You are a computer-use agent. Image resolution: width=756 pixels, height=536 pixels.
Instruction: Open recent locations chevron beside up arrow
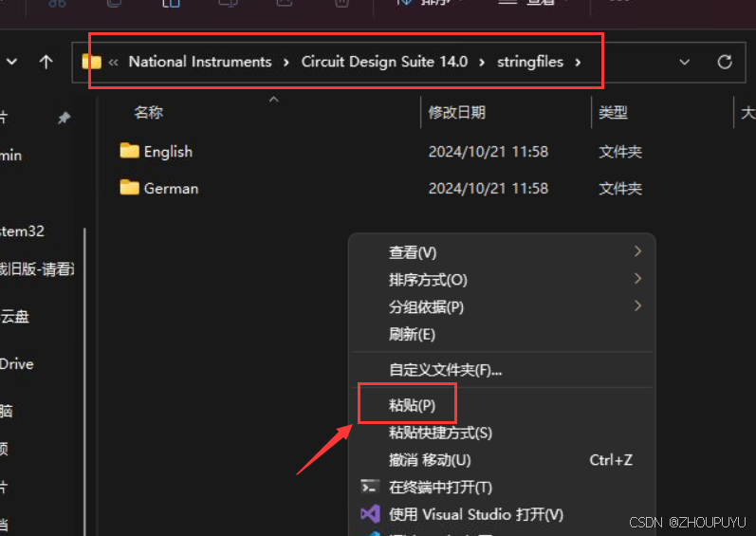[x=11, y=62]
